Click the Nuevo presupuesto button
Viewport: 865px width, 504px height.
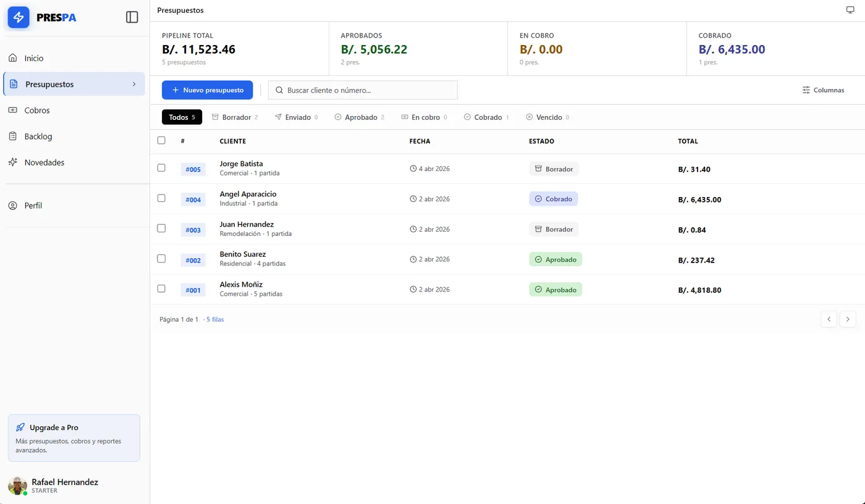208,90
